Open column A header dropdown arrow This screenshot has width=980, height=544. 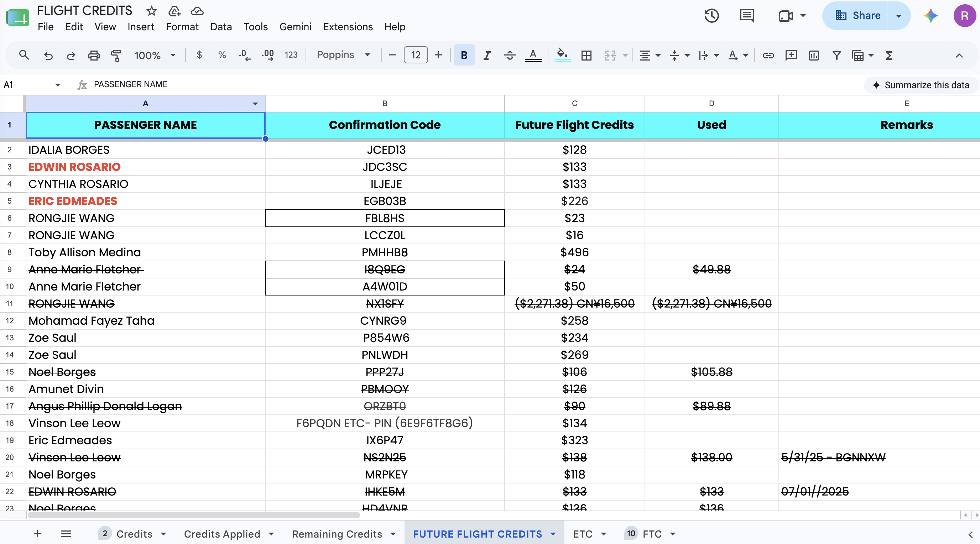pos(255,104)
